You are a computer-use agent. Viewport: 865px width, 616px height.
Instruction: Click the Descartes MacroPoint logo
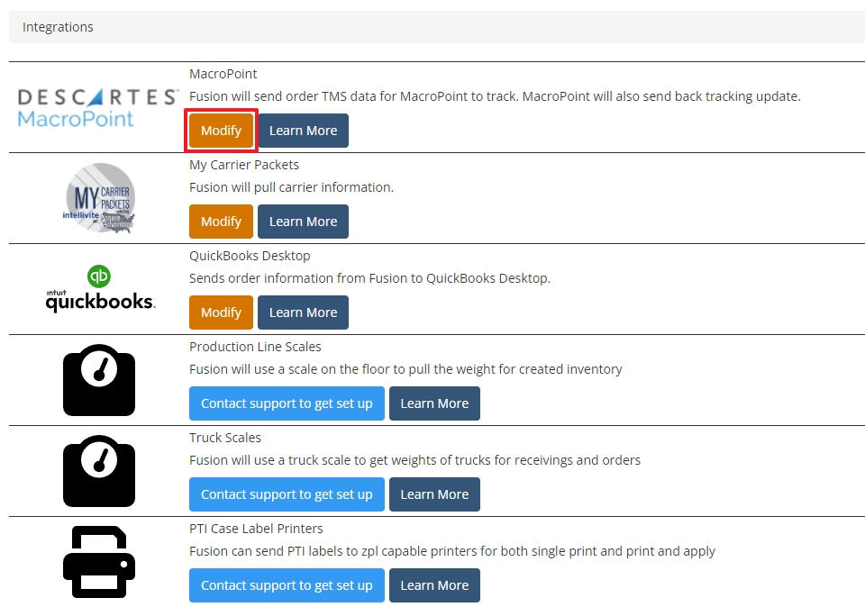tap(98, 107)
